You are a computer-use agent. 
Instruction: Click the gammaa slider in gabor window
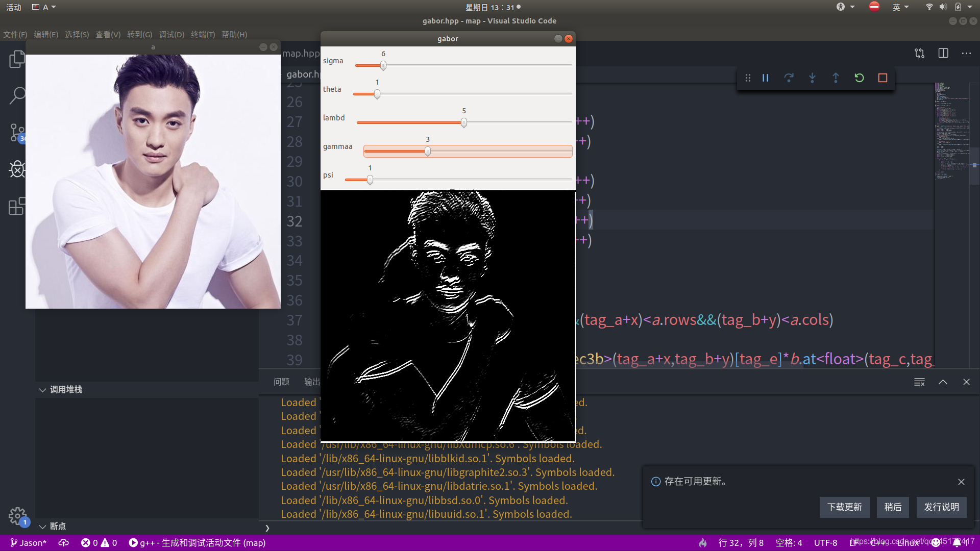click(x=468, y=151)
